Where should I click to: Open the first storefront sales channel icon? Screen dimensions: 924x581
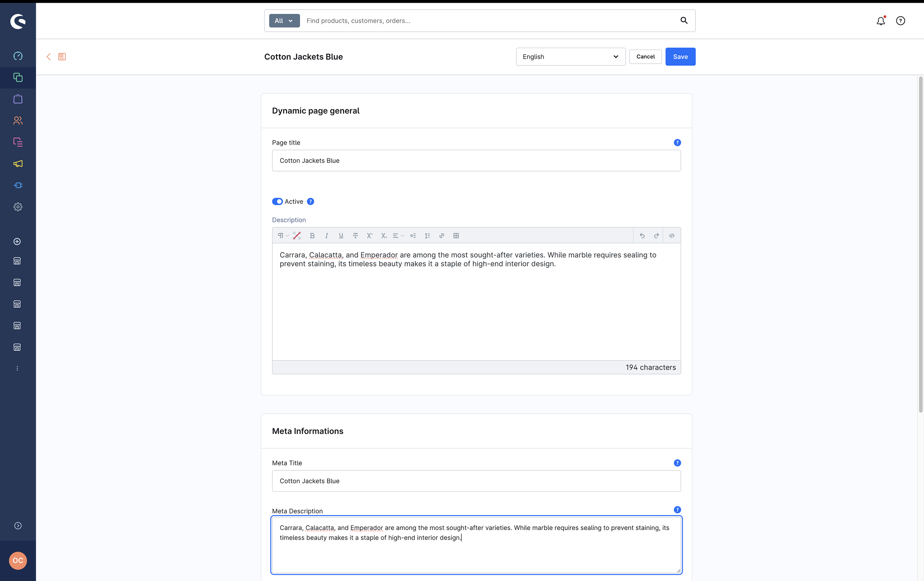point(17,261)
